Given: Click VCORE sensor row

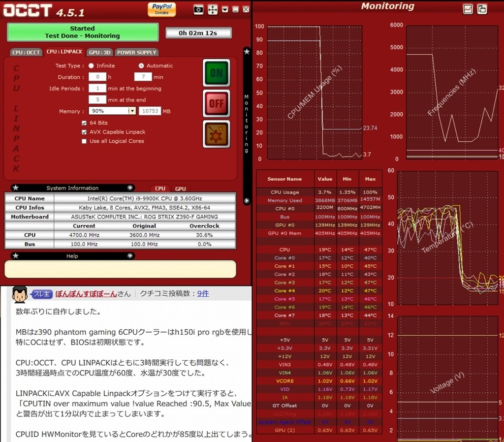Looking at the screenshot, I should [x=319, y=381].
